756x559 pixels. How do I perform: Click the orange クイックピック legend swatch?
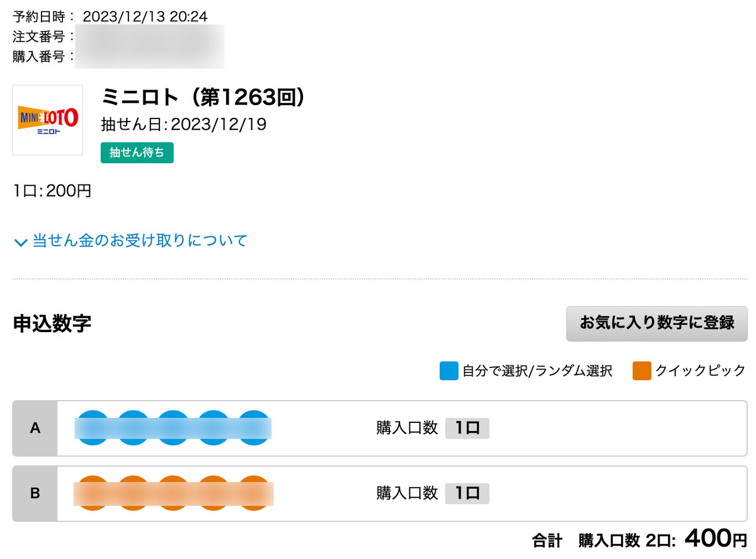pos(641,371)
